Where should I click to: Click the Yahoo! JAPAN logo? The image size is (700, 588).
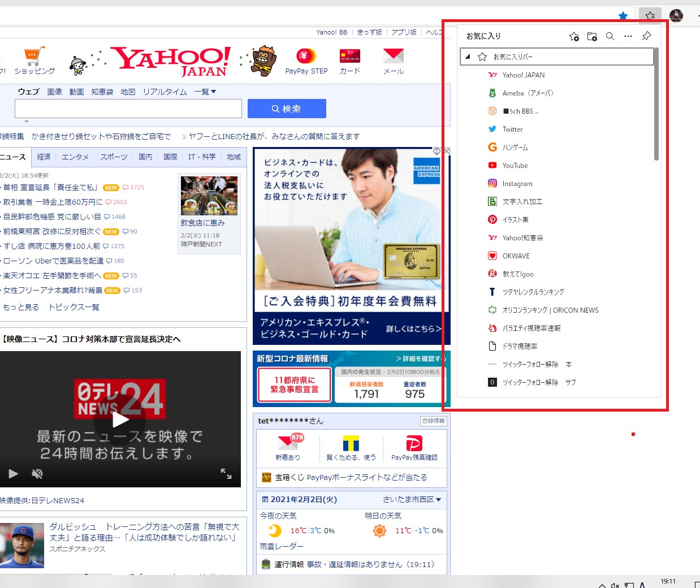click(171, 60)
